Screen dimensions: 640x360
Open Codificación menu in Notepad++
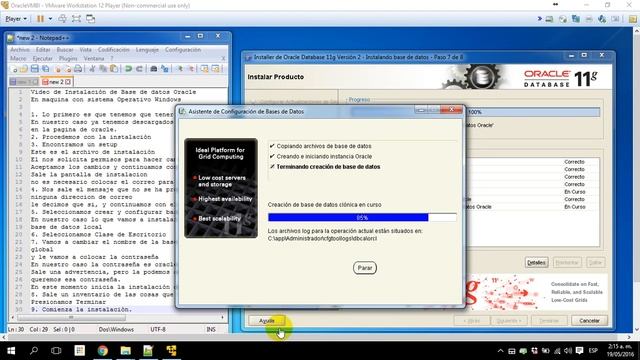pos(113,49)
